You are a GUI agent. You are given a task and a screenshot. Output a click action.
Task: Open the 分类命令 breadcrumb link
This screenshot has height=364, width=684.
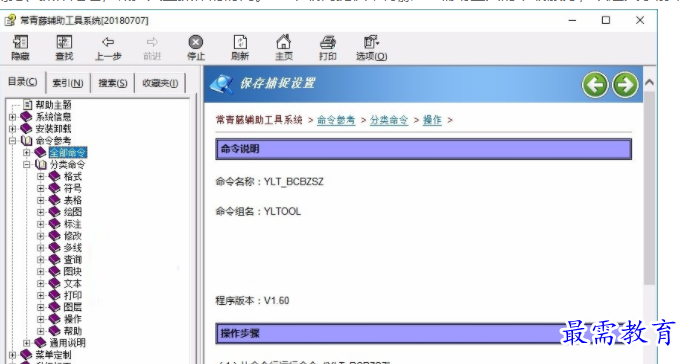point(389,120)
